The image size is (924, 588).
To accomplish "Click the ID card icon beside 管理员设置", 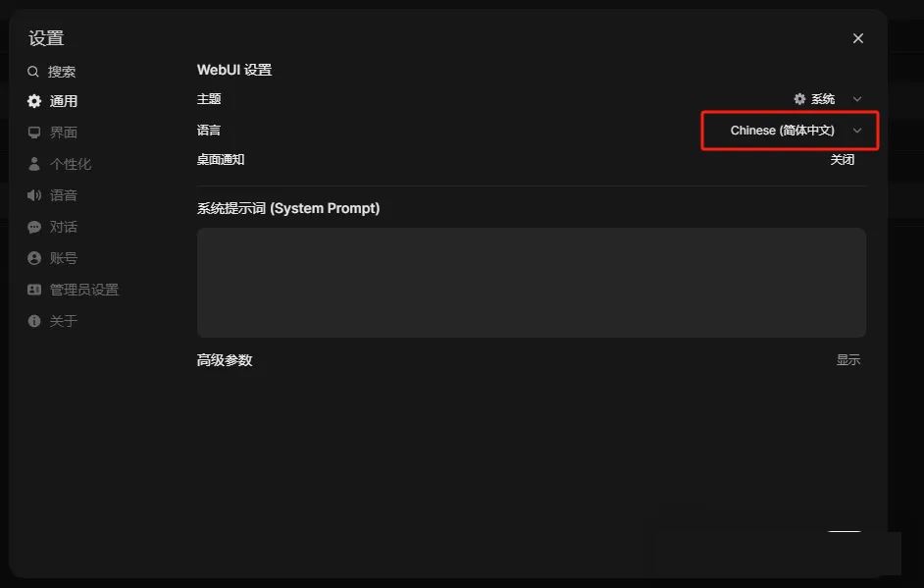I will tap(34, 290).
